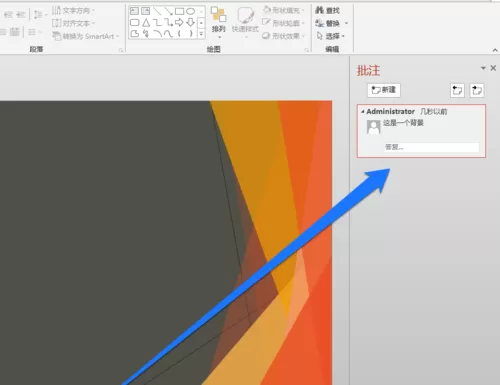500x385 pixels.
Task: Click the 替换 replace button
Action: 328,23
